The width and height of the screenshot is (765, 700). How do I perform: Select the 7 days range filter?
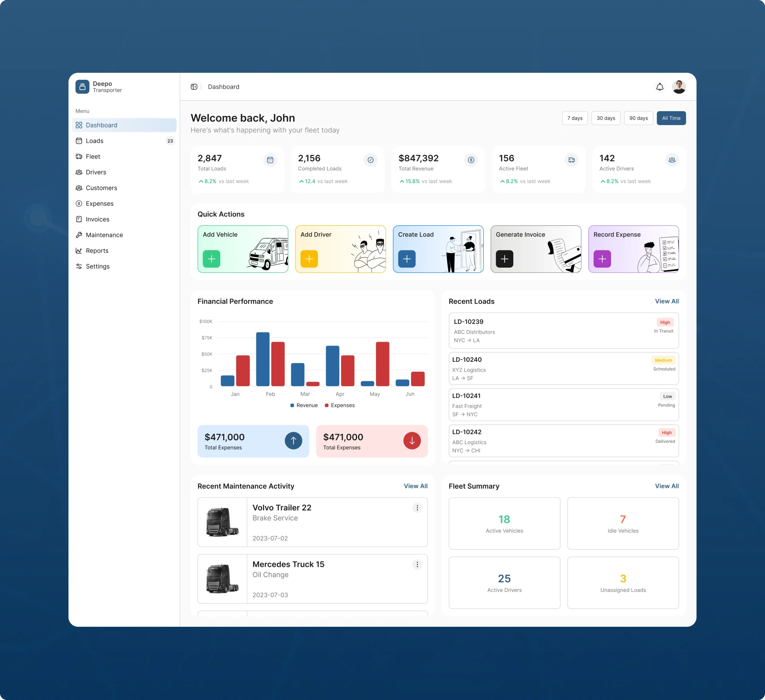point(575,118)
